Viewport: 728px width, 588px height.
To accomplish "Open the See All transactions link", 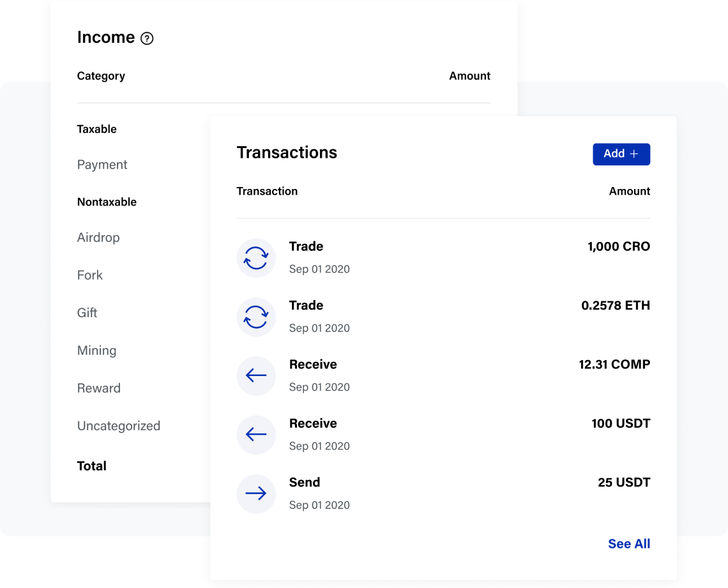I will pos(629,543).
